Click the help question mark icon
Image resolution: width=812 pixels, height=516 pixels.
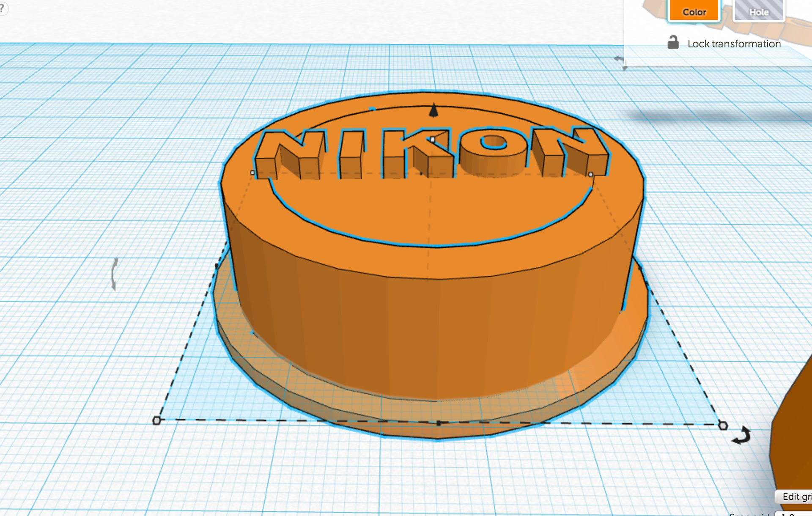pyautogui.click(x=3, y=8)
